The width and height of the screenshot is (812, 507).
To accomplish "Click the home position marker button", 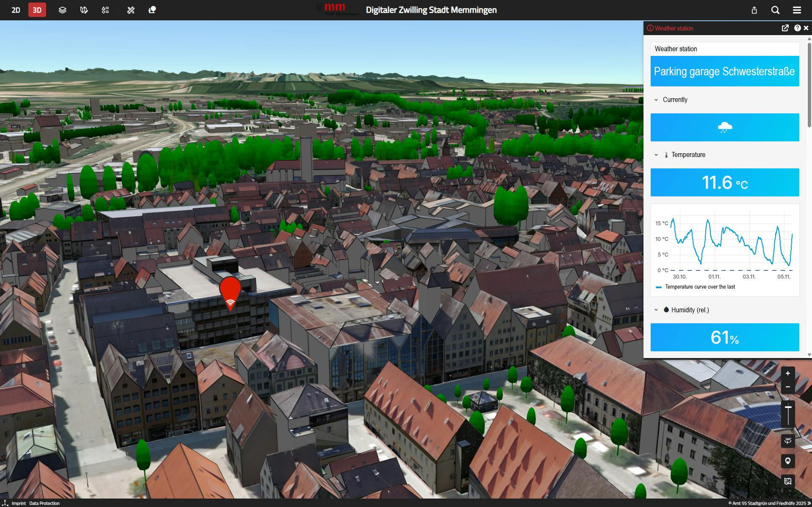I will [787, 461].
